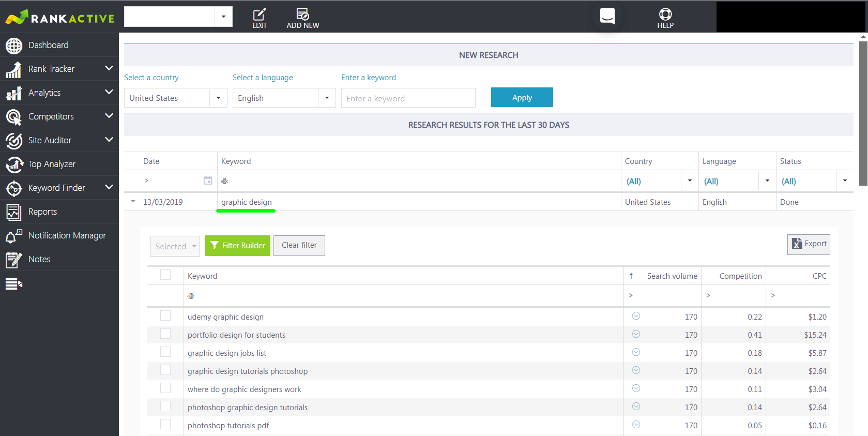The image size is (868, 436).
Task: Check photoshop graphic design tutorials row
Action: click(x=165, y=406)
